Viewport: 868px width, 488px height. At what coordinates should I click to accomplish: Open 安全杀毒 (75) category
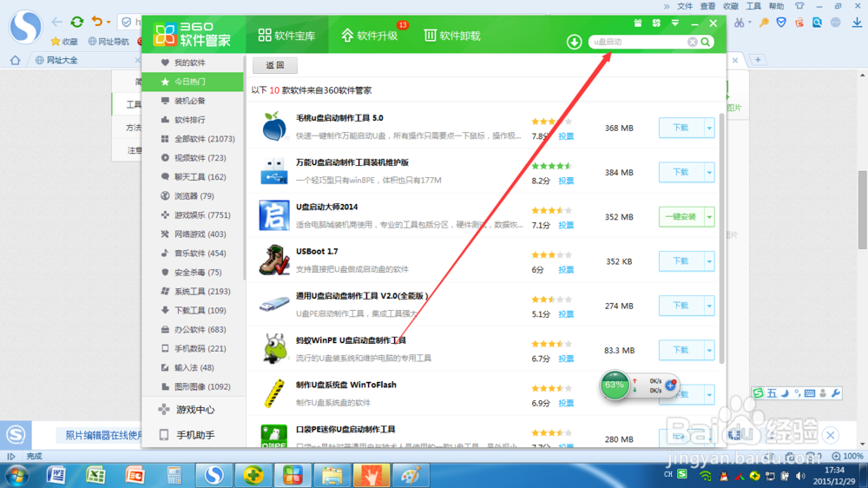pos(192,273)
